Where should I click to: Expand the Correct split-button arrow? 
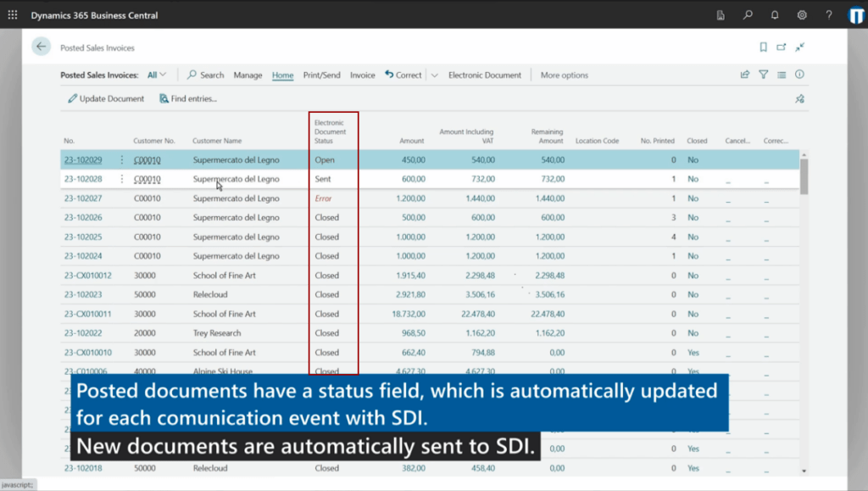[435, 75]
